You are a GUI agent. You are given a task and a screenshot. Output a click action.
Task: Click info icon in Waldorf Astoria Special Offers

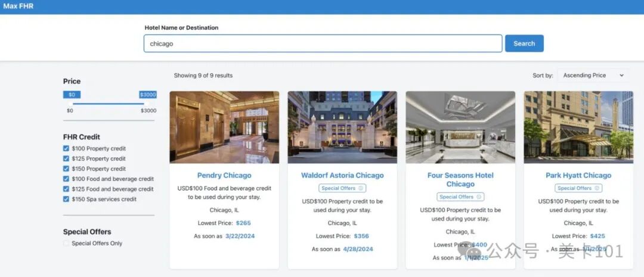point(361,188)
